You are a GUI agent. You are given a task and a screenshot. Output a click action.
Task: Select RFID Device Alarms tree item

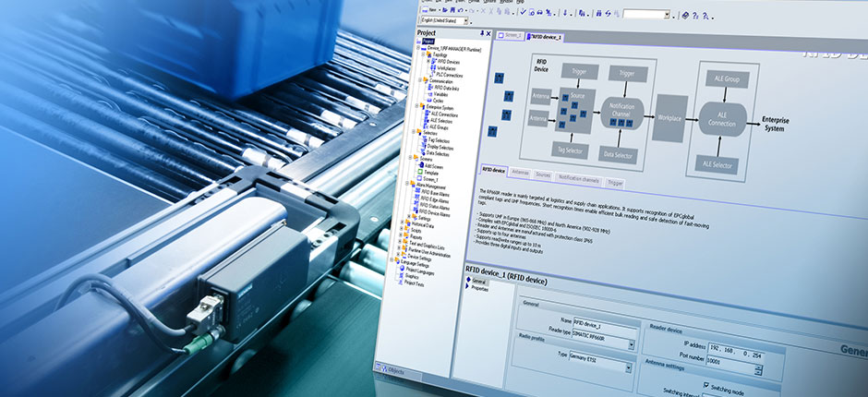click(x=434, y=213)
